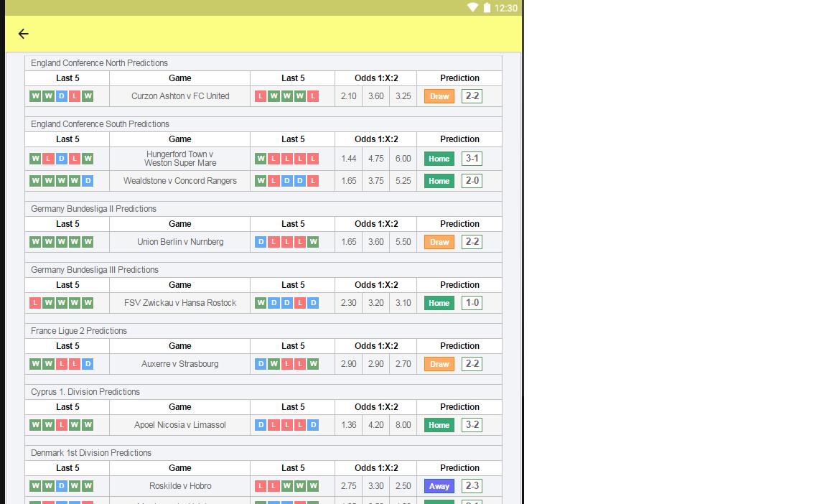Collapse France Ligue 2 Predictions section

coord(79,330)
